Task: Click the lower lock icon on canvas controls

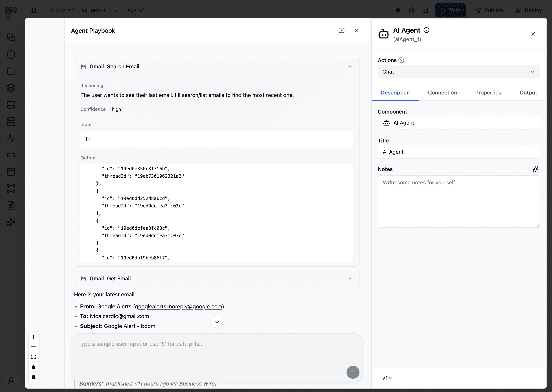Action: click(34, 377)
